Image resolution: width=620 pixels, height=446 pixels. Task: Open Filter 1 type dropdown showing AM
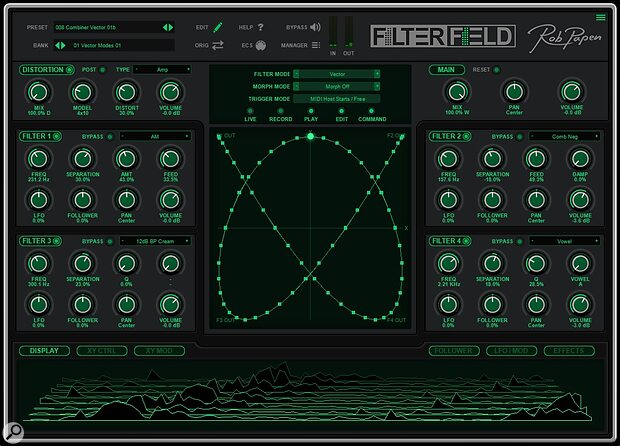(155, 136)
